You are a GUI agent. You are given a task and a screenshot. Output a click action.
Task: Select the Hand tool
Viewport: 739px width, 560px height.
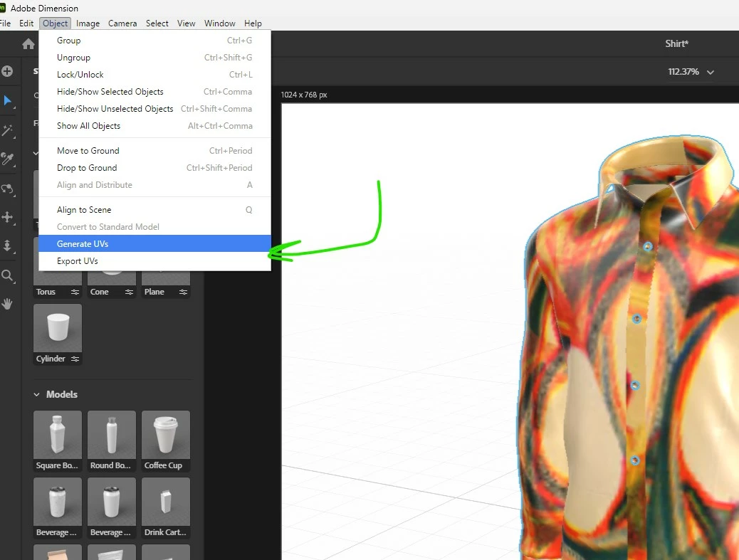coord(8,304)
